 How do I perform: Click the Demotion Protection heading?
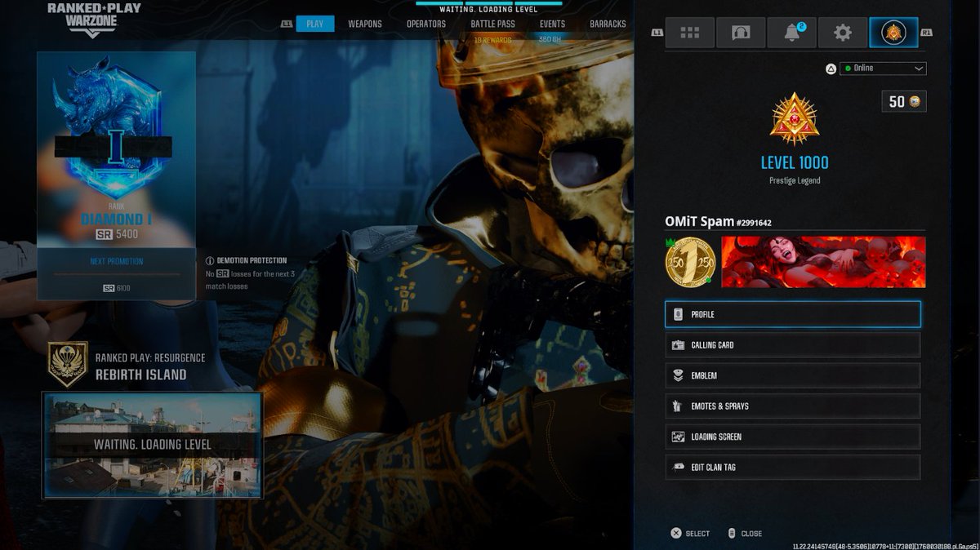(x=252, y=261)
